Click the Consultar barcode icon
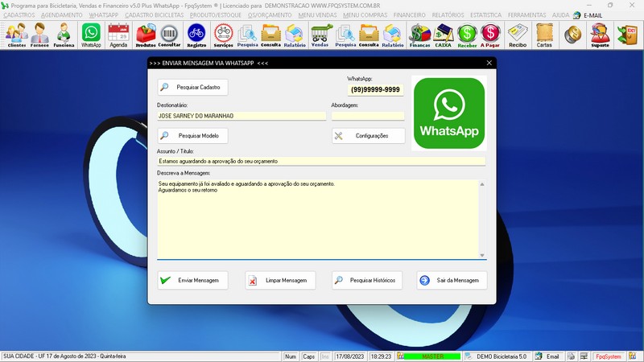 coord(169,35)
